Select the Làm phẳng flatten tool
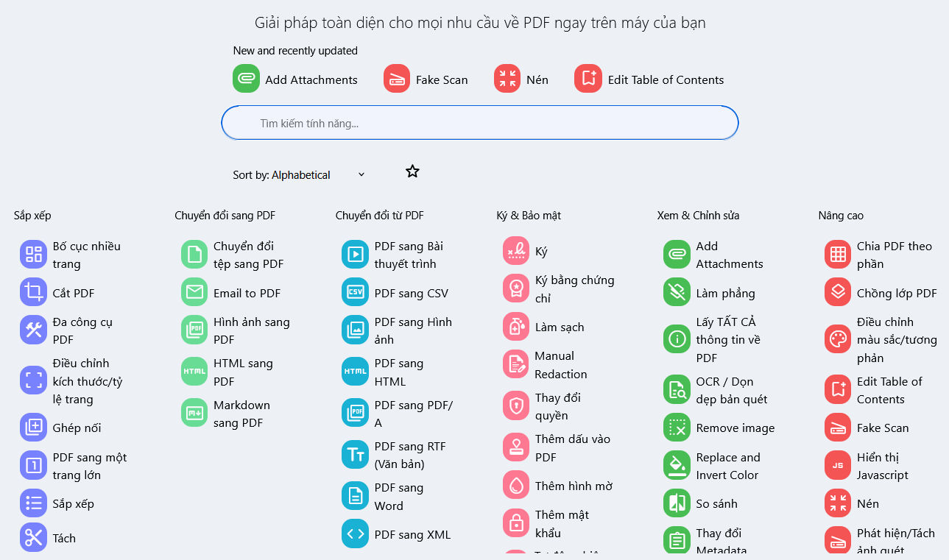 725,293
